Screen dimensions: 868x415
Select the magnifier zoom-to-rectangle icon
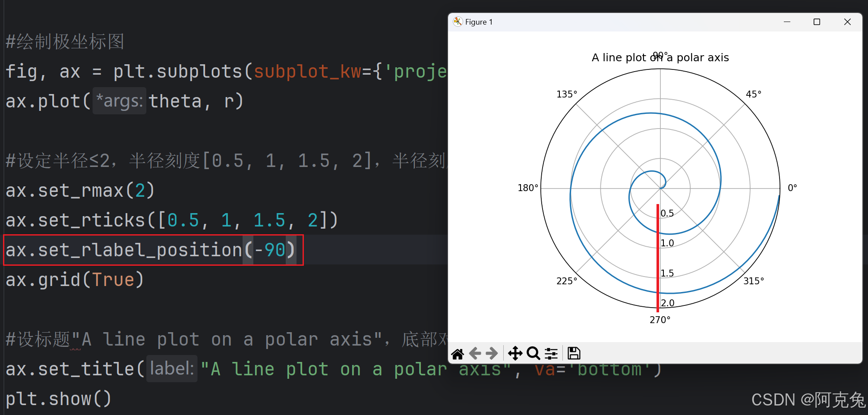(533, 353)
